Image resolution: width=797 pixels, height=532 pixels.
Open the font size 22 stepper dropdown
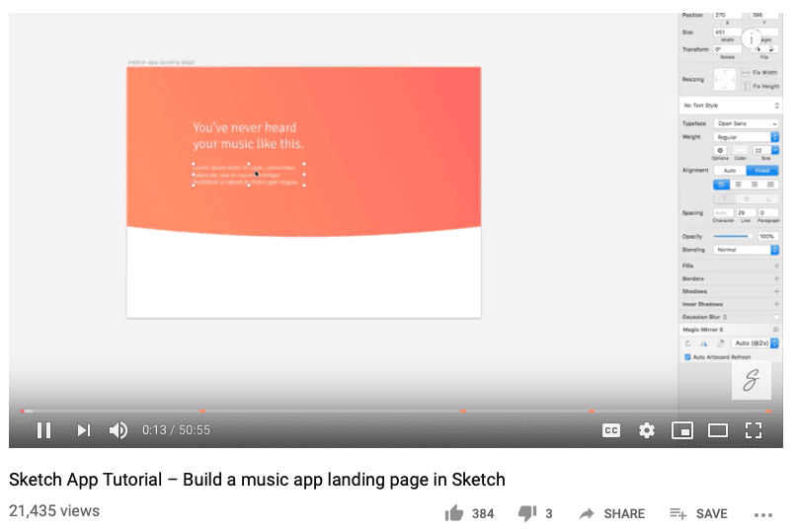(x=774, y=150)
